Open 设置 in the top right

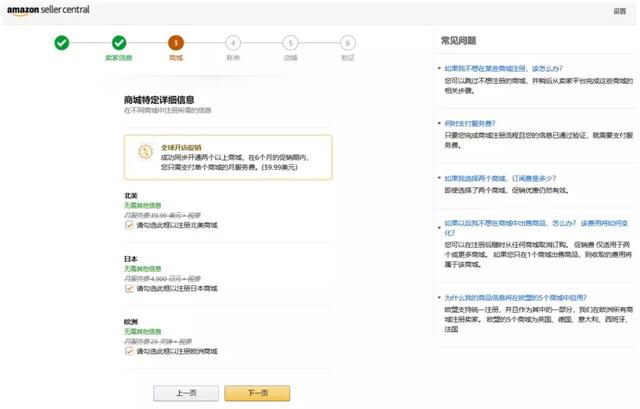[619, 11]
